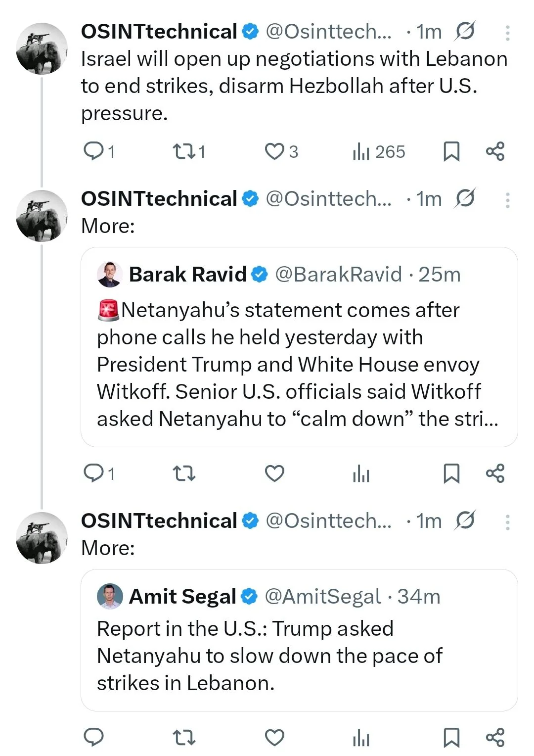
Task: Open the Grok icon on first tweet
Action: tap(465, 31)
